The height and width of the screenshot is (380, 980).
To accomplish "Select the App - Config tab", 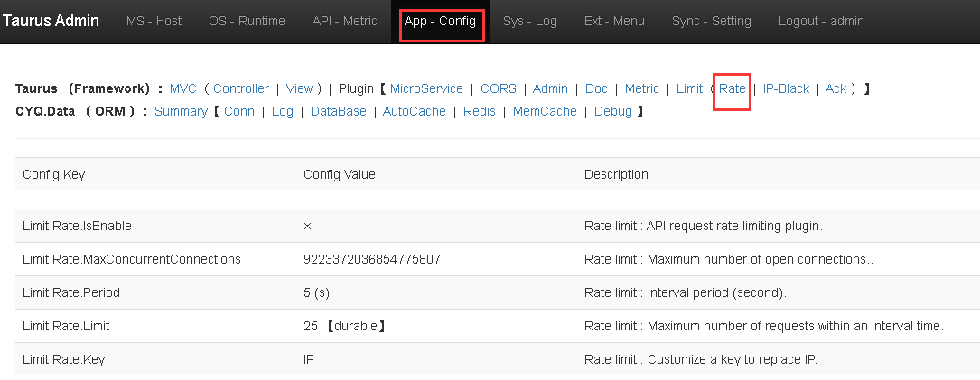I will click(x=440, y=21).
